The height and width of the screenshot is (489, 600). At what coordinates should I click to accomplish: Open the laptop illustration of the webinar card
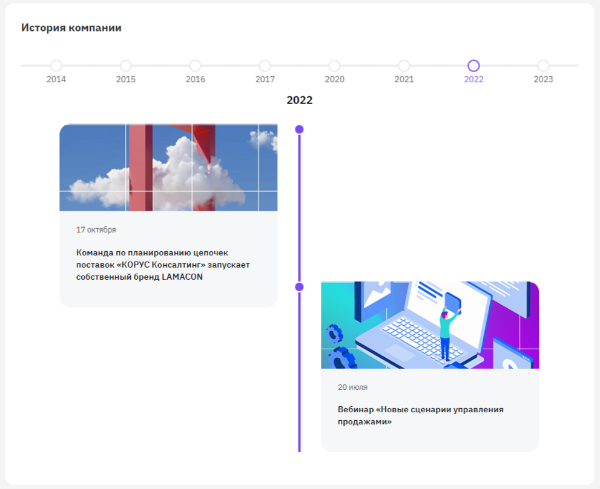point(430,325)
